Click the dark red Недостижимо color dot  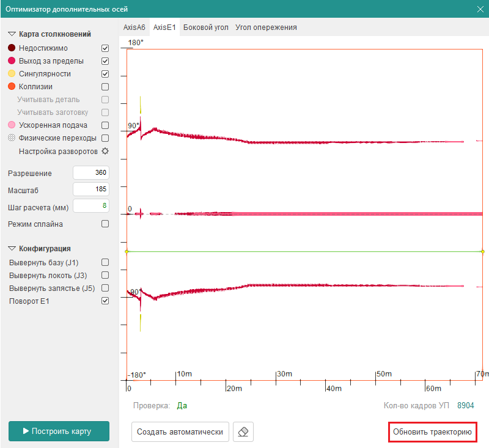click(12, 48)
